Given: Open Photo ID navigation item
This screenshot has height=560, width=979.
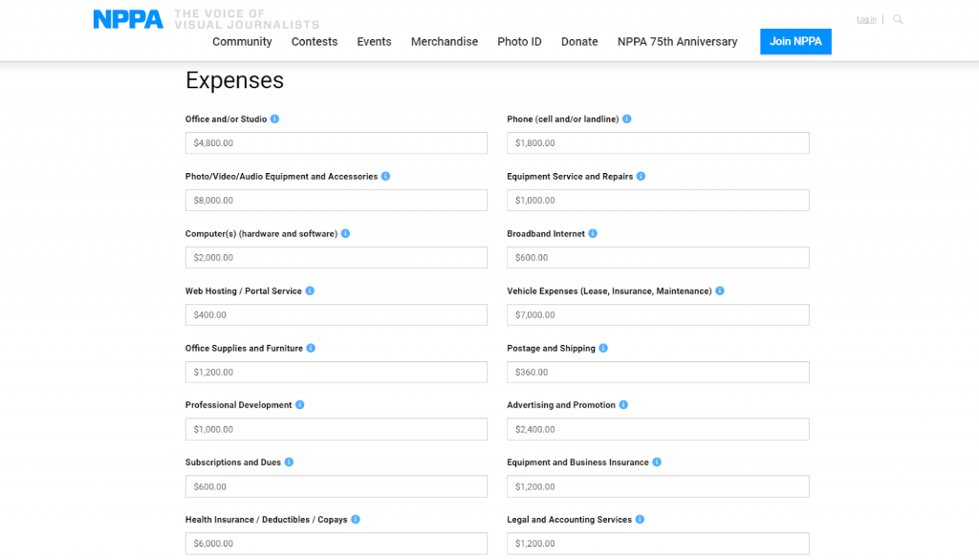Looking at the screenshot, I should (519, 42).
